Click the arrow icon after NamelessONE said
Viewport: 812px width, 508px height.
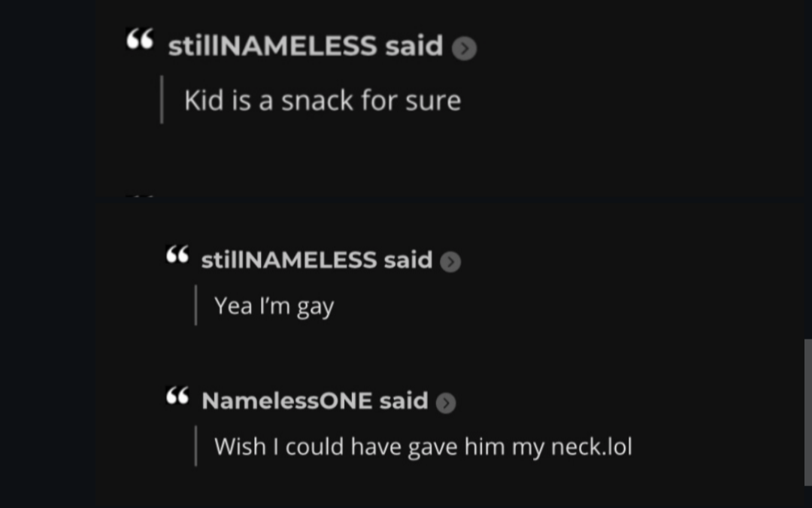click(445, 403)
